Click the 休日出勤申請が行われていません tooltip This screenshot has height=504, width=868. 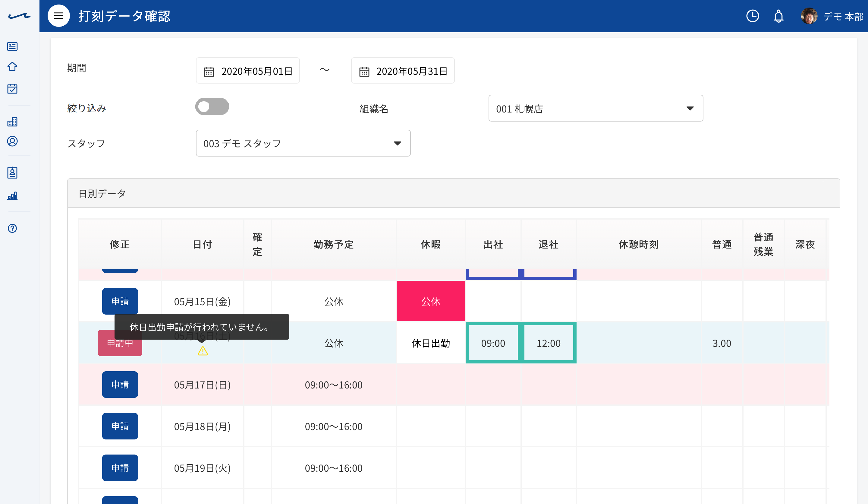(202, 327)
